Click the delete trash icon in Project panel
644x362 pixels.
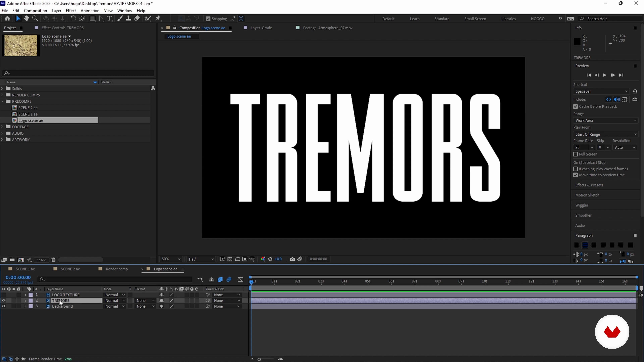[53, 260]
